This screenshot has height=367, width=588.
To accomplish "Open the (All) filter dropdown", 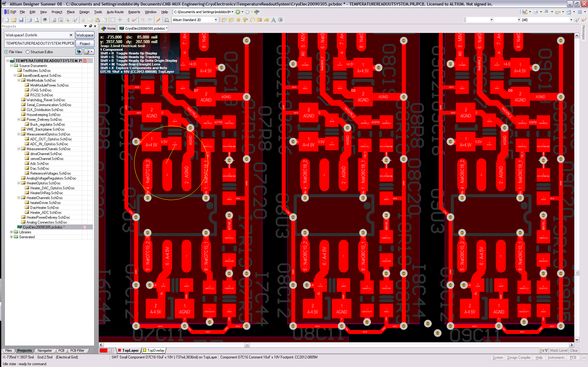I will (x=571, y=20).
